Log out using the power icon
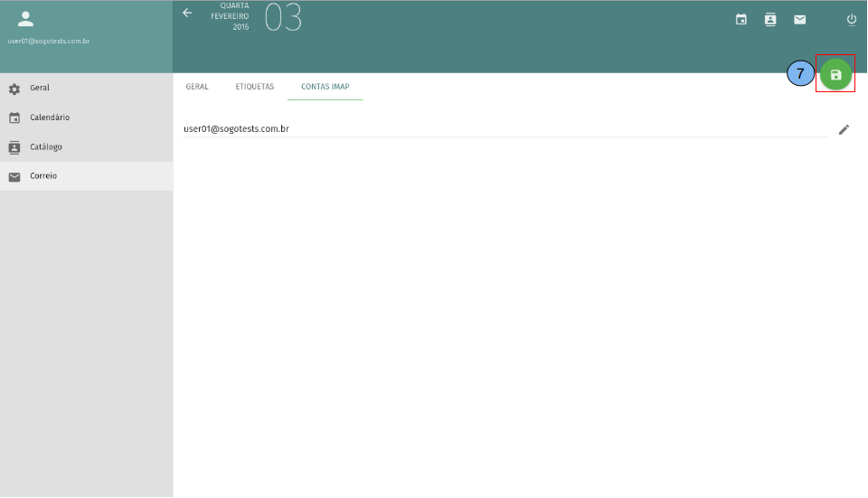This screenshot has height=498, width=868. pyautogui.click(x=851, y=19)
